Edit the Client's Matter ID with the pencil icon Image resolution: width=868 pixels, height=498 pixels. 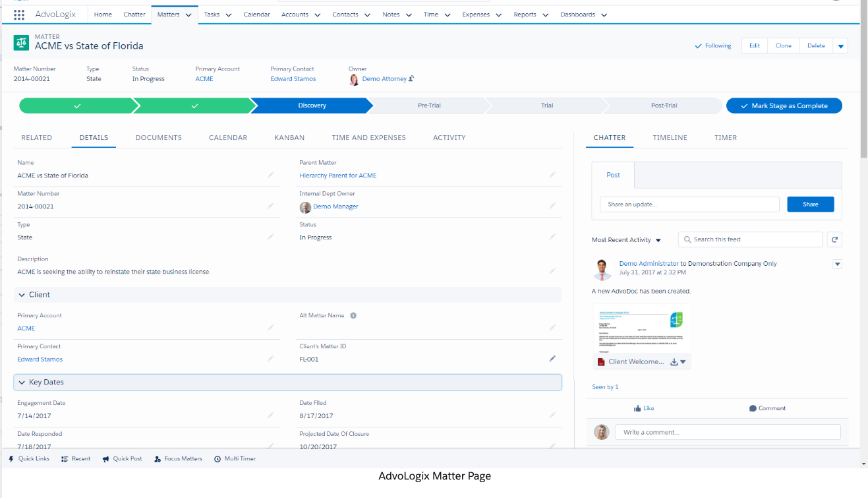pyautogui.click(x=552, y=358)
